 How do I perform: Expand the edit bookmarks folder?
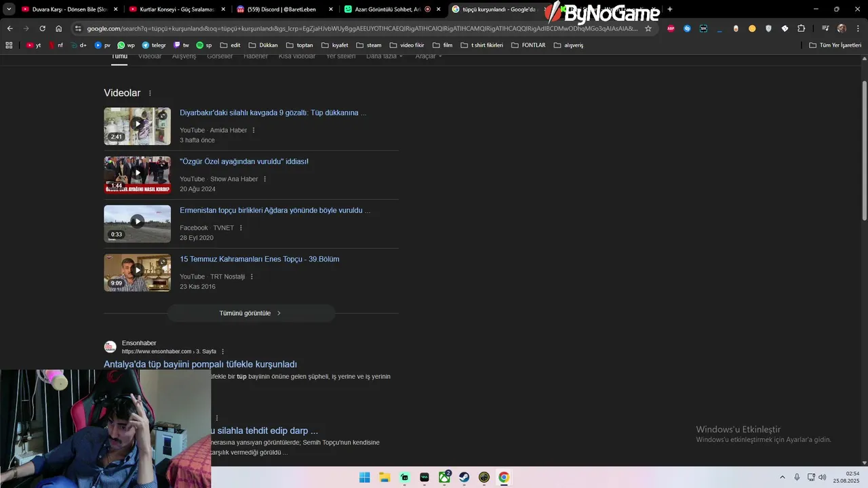tap(230, 45)
